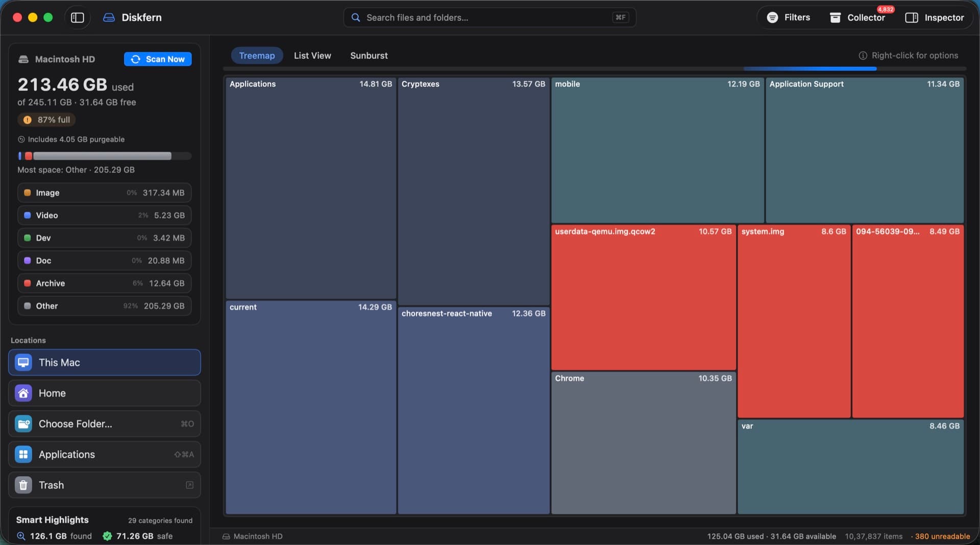This screenshot has width=980, height=545.
Task: Select the Cryptexes treemap block
Action: 474,191
